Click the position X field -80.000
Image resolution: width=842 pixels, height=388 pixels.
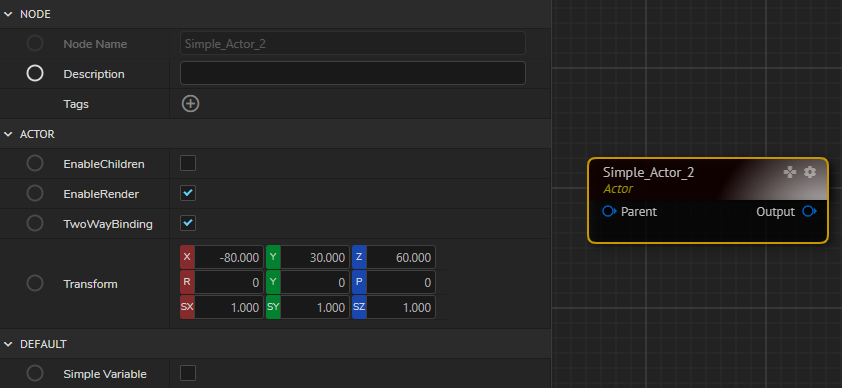tap(229, 258)
